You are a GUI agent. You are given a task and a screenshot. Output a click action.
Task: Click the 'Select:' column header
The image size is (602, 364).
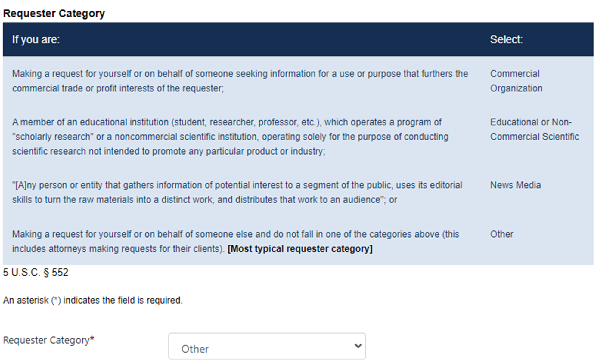pos(506,39)
